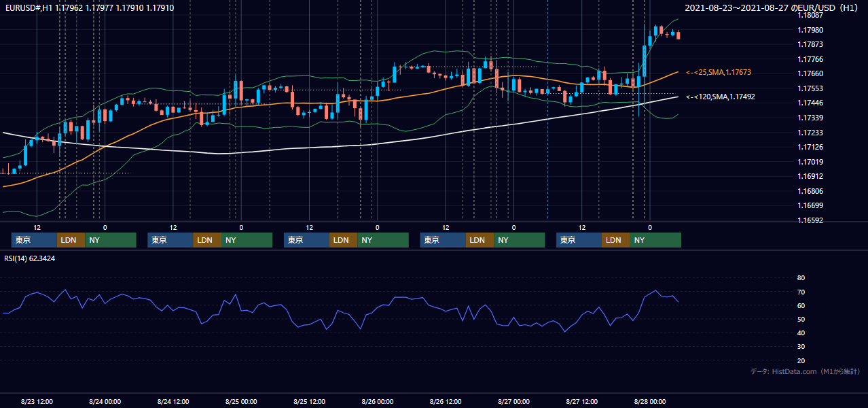Click the RSI(14) 62.3424 indicator label
Screen dimensions: 868x408
(x=30, y=258)
